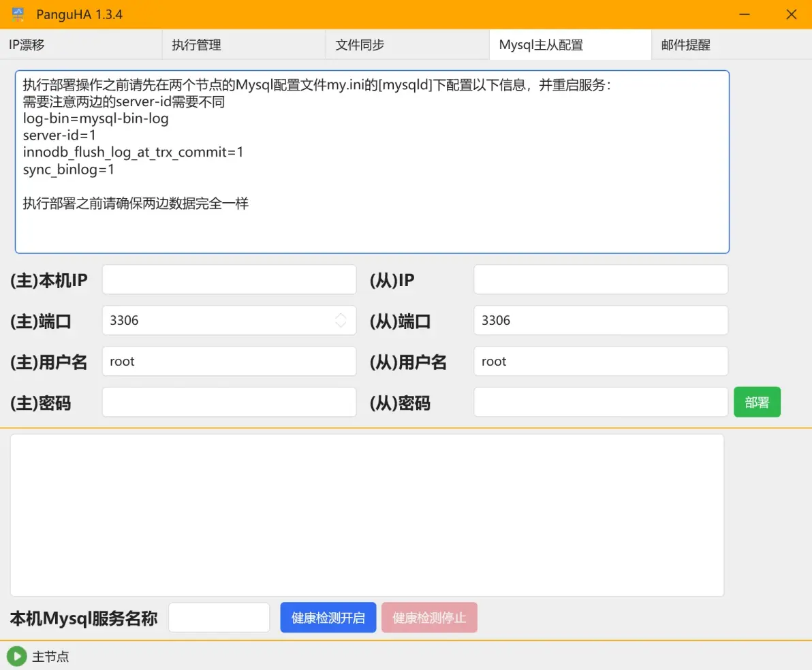
Task: Click the 需要注意两边的server-id需要不同 line
Action: (x=124, y=101)
